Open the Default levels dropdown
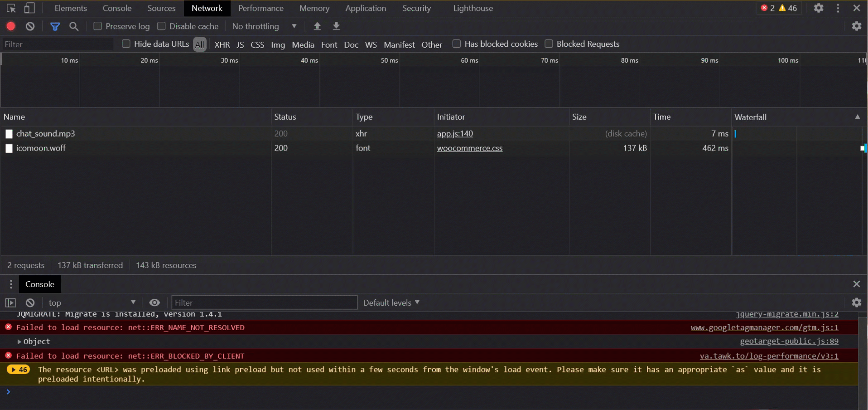 tap(391, 303)
